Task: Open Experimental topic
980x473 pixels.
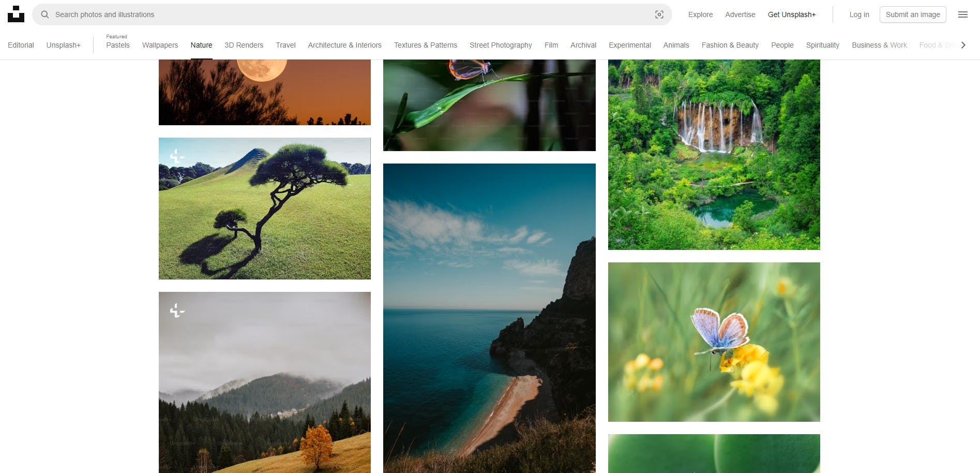Action: coord(629,45)
